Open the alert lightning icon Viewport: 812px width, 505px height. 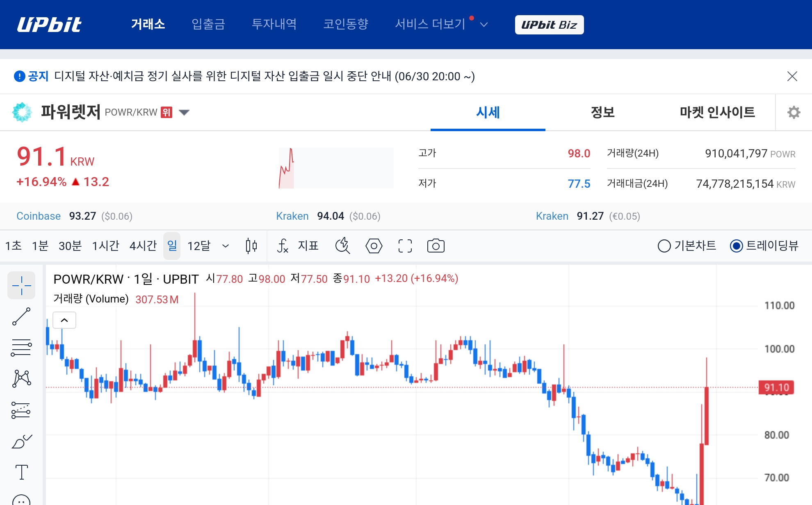(x=342, y=246)
